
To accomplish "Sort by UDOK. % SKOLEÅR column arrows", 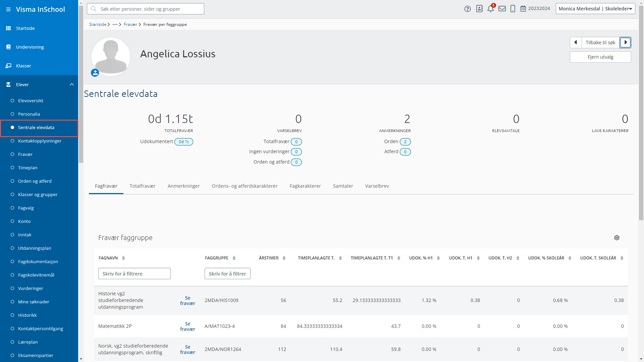I will pyautogui.click(x=570, y=258).
